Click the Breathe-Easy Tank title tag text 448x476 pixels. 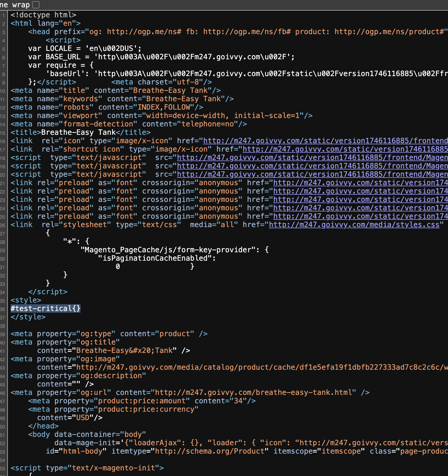click(x=78, y=132)
